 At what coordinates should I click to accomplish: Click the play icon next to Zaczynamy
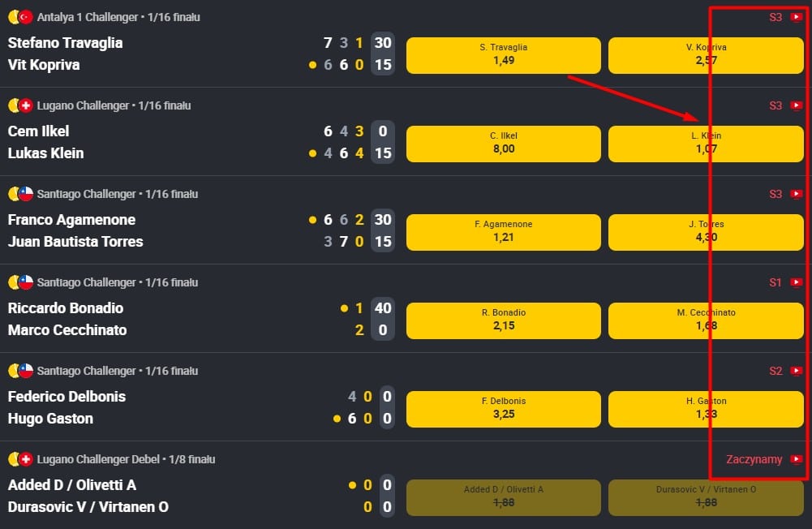[796, 459]
